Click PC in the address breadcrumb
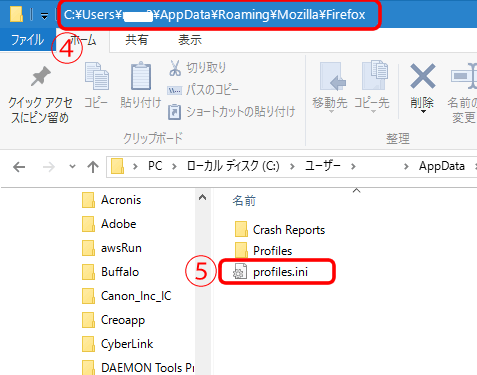 [x=155, y=166]
